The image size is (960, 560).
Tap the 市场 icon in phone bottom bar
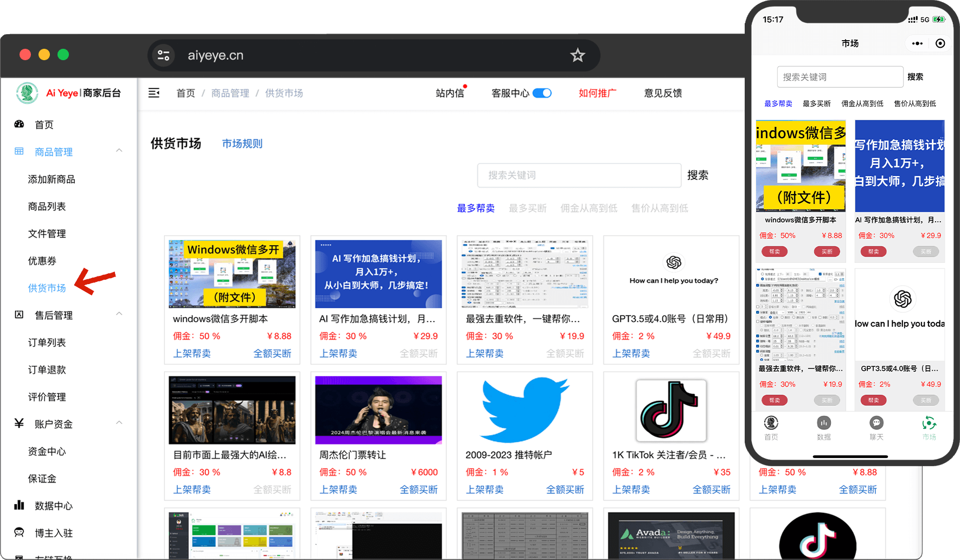pos(929,423)
